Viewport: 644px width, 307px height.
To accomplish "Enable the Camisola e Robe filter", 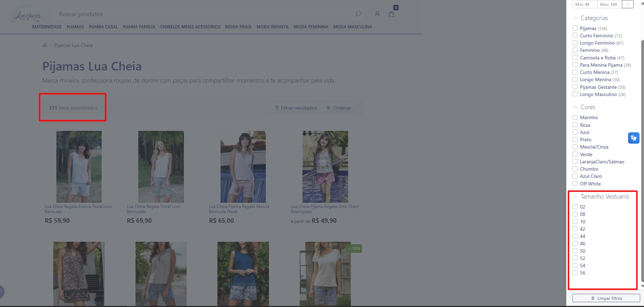I will tap(575, 57).
